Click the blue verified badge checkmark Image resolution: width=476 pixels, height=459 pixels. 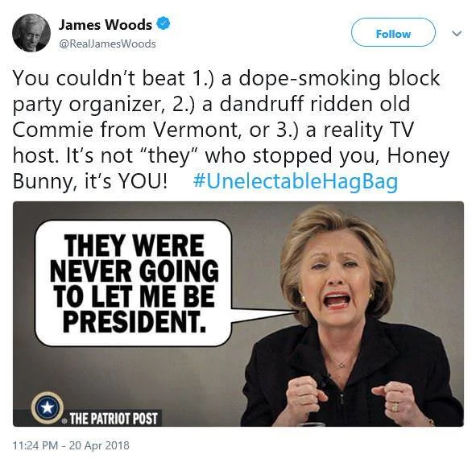(x=163, y=24)
